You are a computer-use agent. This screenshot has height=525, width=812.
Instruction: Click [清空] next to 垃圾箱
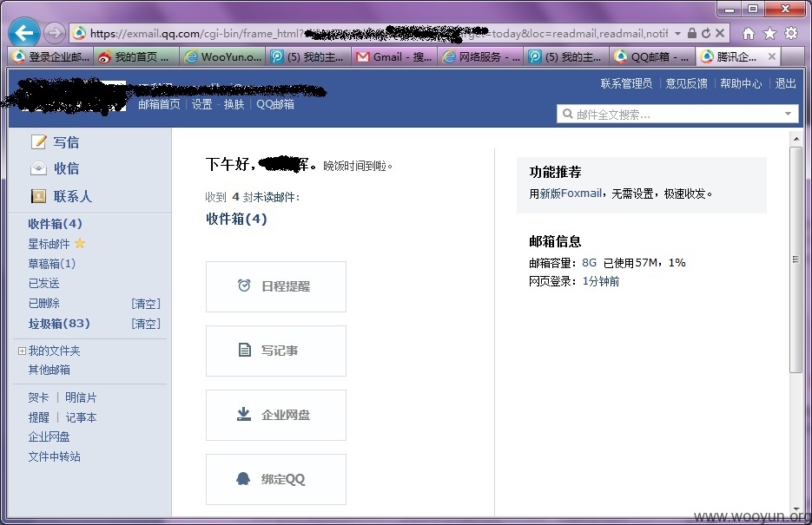(x=146, y=324)
